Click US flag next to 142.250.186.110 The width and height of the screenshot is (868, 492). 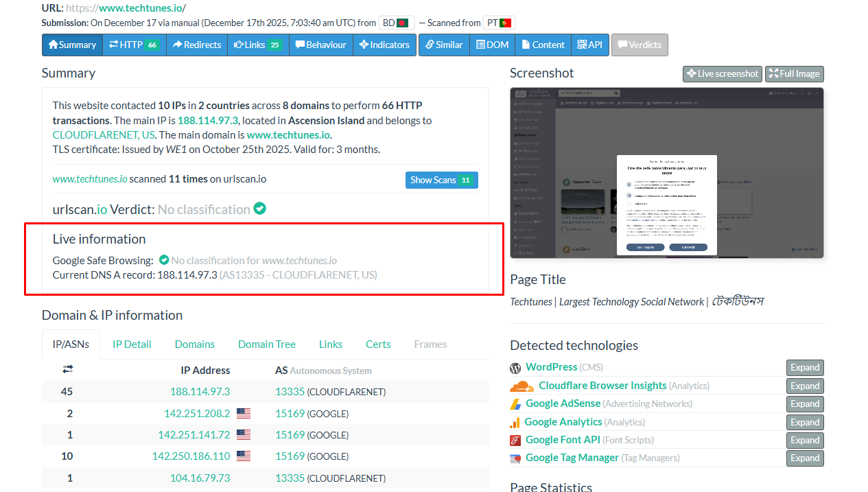(x=244, y=456)
